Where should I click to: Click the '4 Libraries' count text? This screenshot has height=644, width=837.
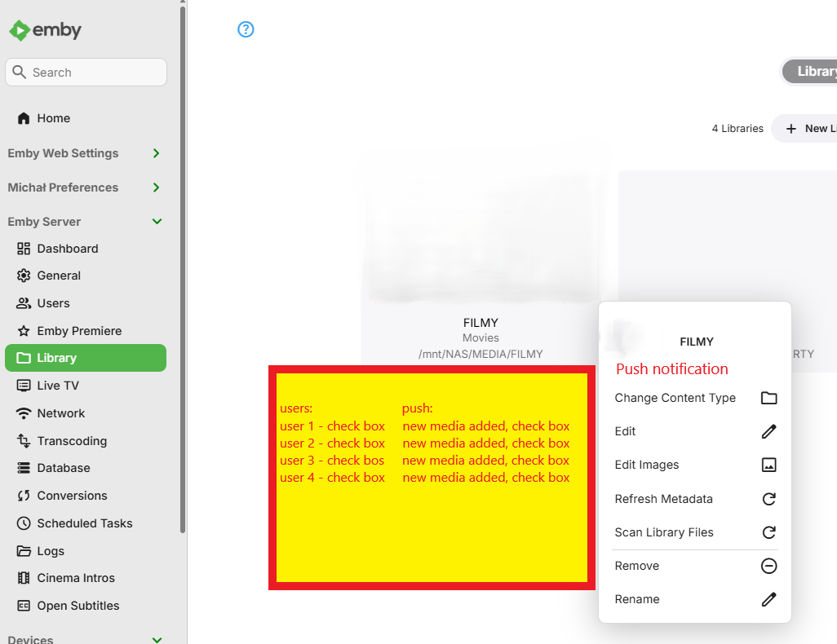pos(737,129)
